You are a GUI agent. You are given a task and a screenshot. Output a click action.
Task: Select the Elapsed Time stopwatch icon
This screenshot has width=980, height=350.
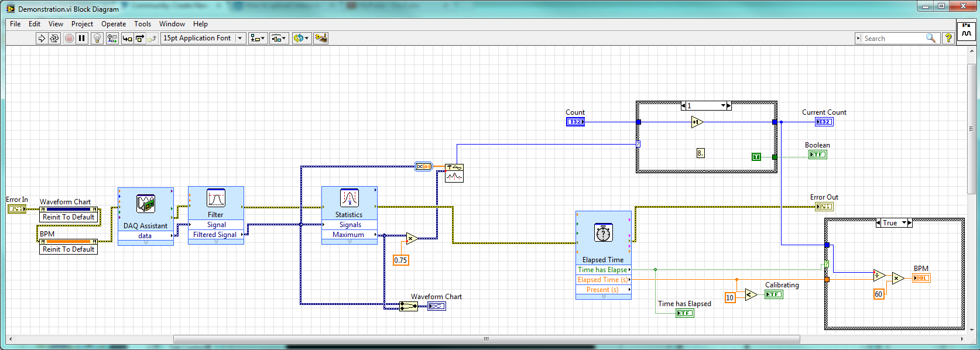tap(603, 233)
